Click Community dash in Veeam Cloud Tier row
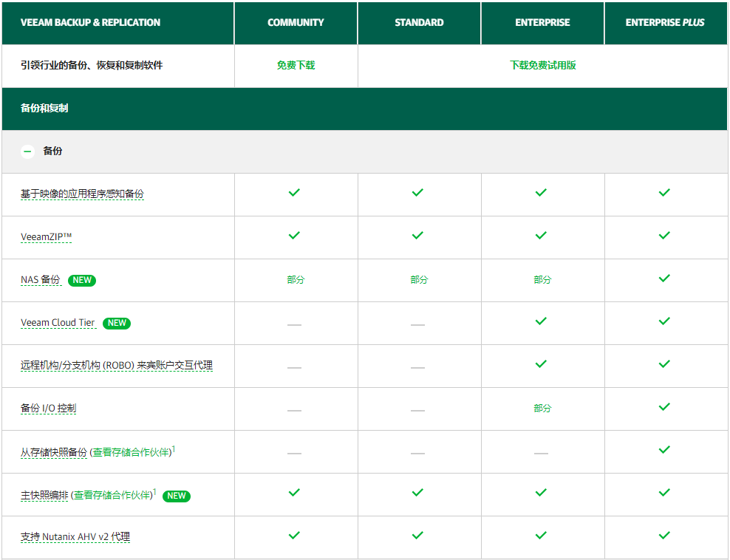 tap(294, 324)
